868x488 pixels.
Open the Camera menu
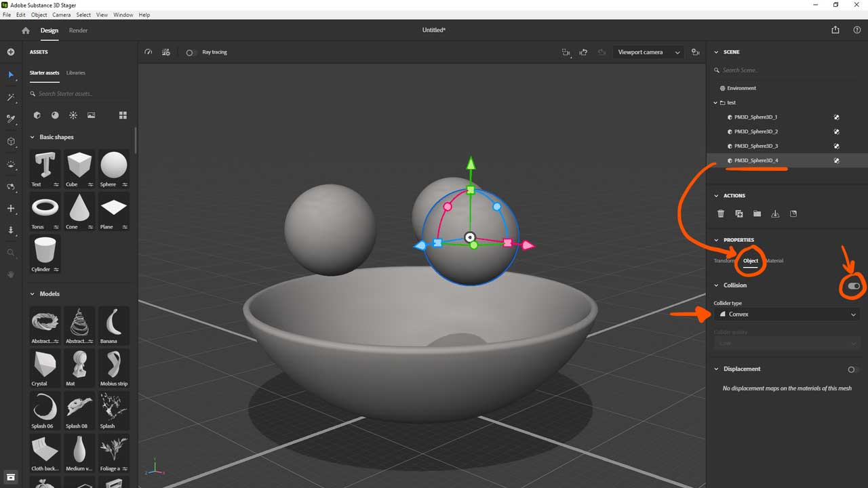(61, 15)
